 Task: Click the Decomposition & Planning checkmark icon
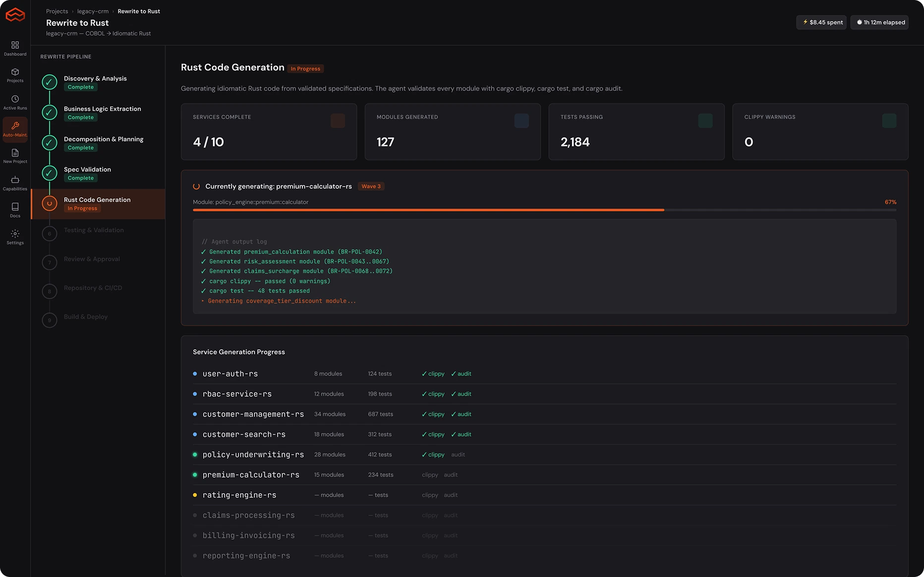click(49, 143)
